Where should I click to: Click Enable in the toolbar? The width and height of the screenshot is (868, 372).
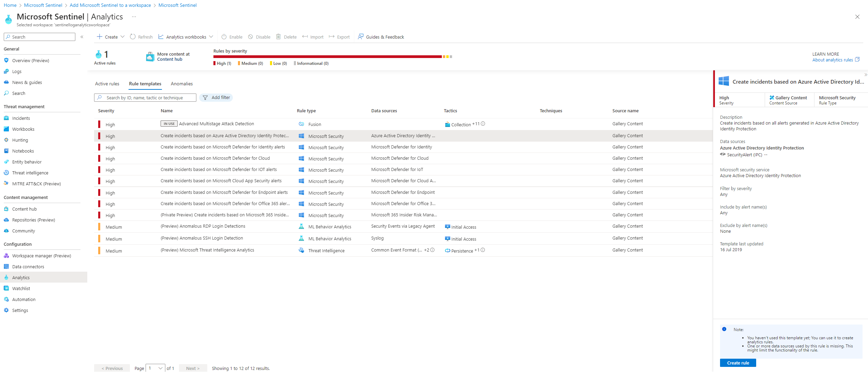(232, 37)
